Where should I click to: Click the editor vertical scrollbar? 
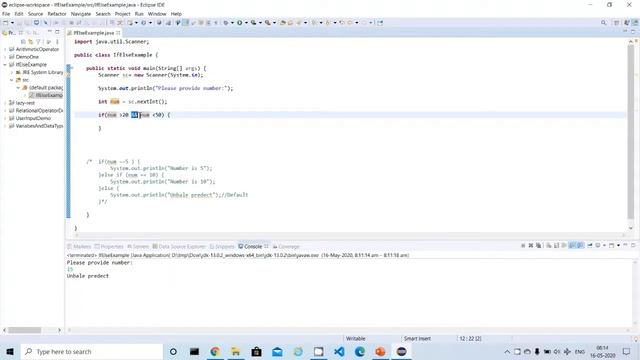pos(631,131)
